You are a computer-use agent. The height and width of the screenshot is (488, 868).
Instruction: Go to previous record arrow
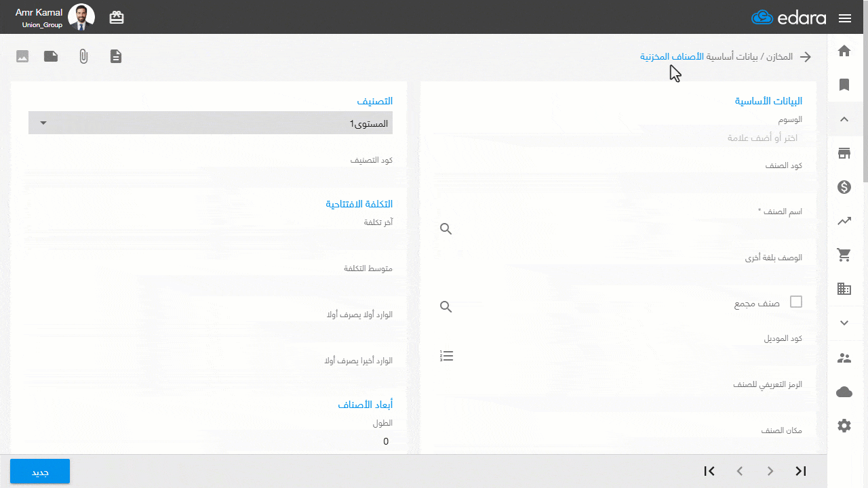point(740,471)
